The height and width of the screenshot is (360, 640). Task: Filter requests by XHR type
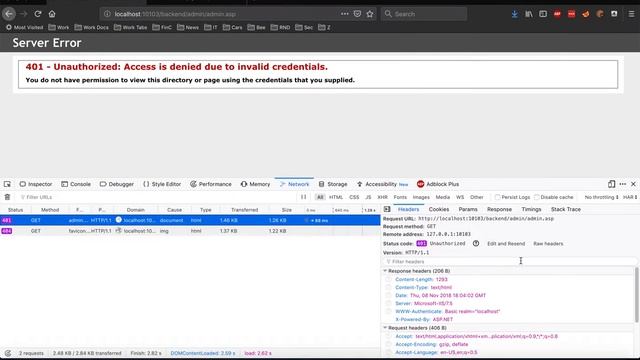pyautogui.click(x=382, y=197)
